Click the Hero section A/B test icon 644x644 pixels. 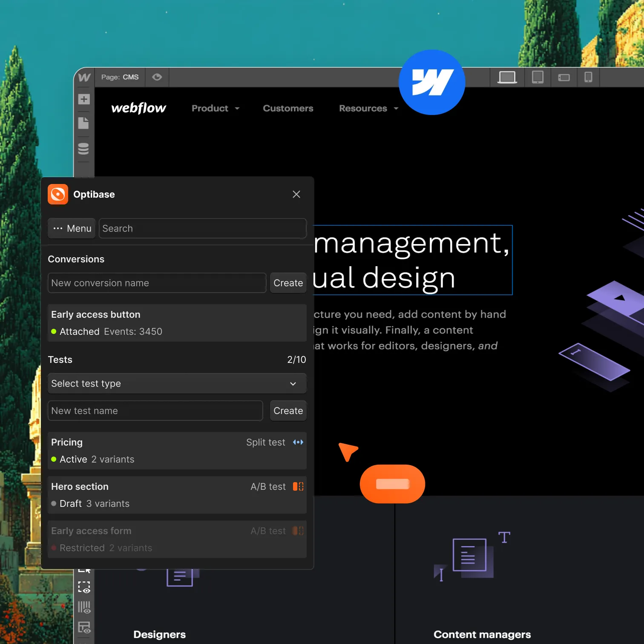click(298, 486)
